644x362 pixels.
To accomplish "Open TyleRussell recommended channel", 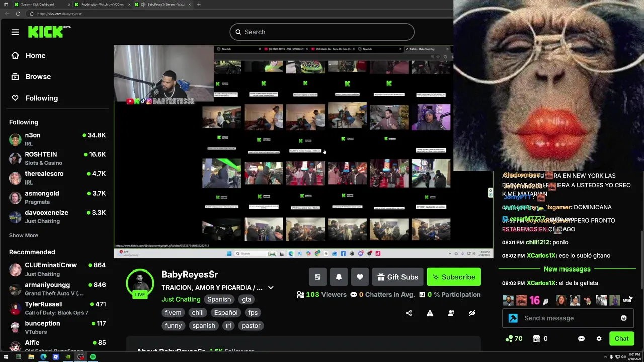I will [x=57, y=308].
